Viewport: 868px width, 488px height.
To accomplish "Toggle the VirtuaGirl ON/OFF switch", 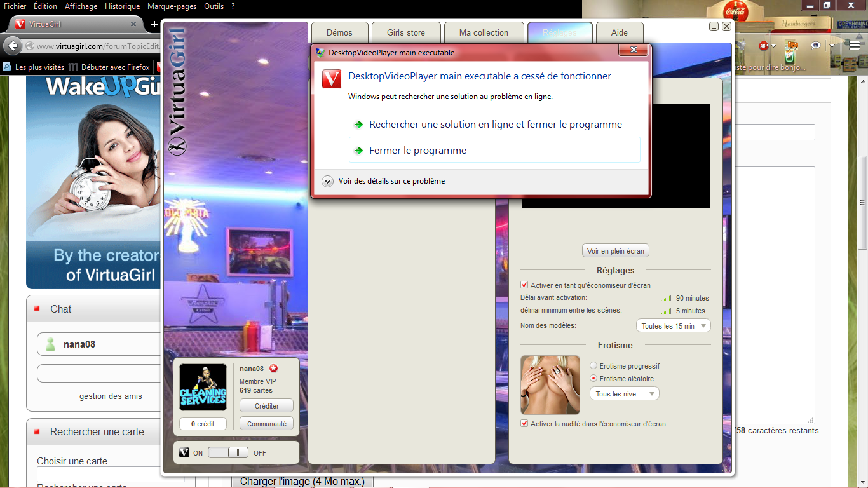I will click(x=229, y=453).
